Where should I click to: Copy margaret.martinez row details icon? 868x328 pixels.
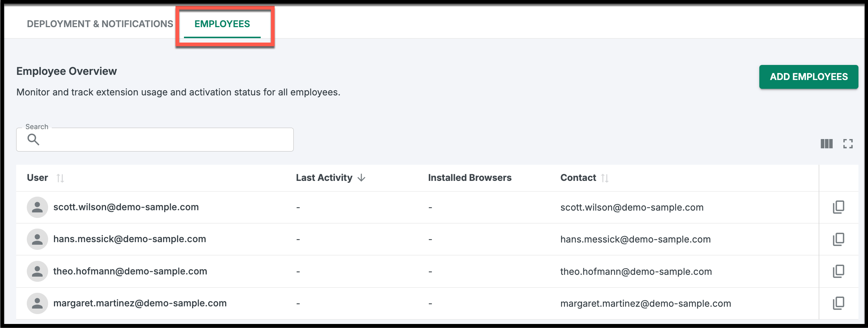838,303
